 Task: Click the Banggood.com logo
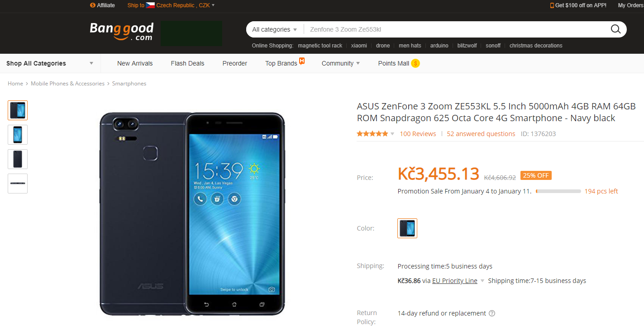(x=122, y=32)
